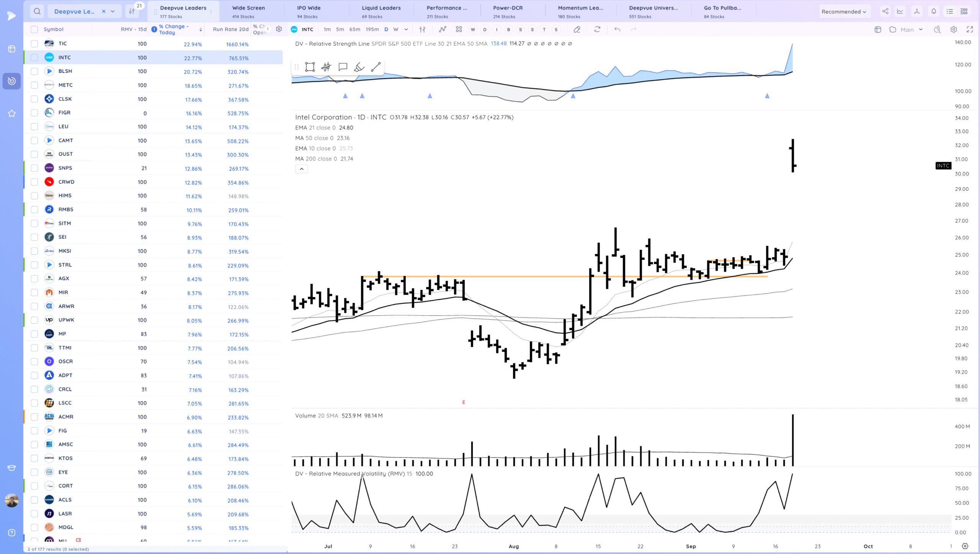This screenshot has height=554, width=980.
Task: Open the user profile avatar
Action: (11, 500)
